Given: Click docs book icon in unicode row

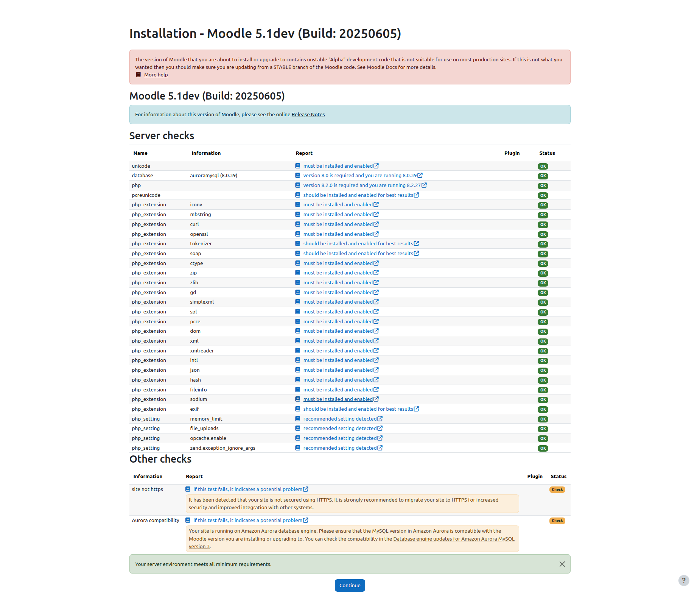Looking at the screenshot, I should point(297,166).
